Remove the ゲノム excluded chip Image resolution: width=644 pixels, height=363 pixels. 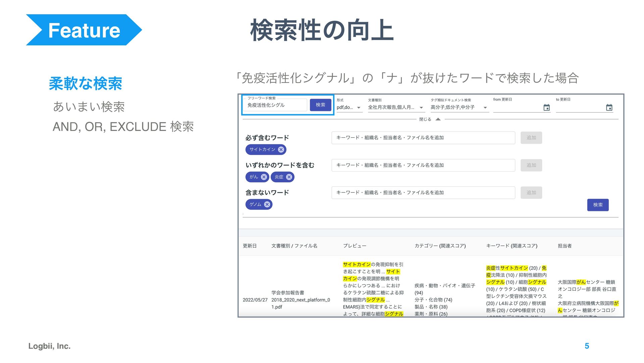[x=267, y=205]
